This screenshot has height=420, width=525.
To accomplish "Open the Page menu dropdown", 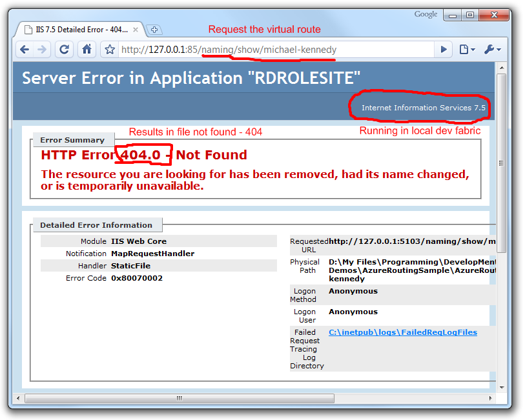I will click(466, 50).
